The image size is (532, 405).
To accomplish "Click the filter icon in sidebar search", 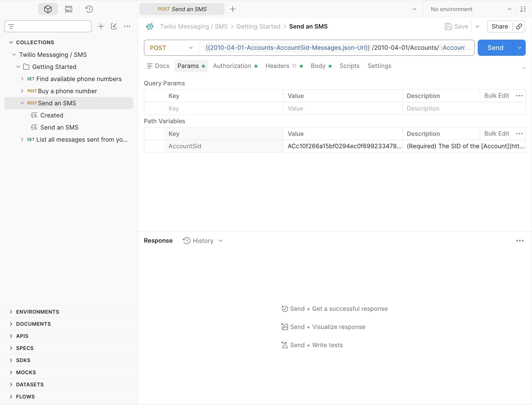I will click(x=11, y=26).
